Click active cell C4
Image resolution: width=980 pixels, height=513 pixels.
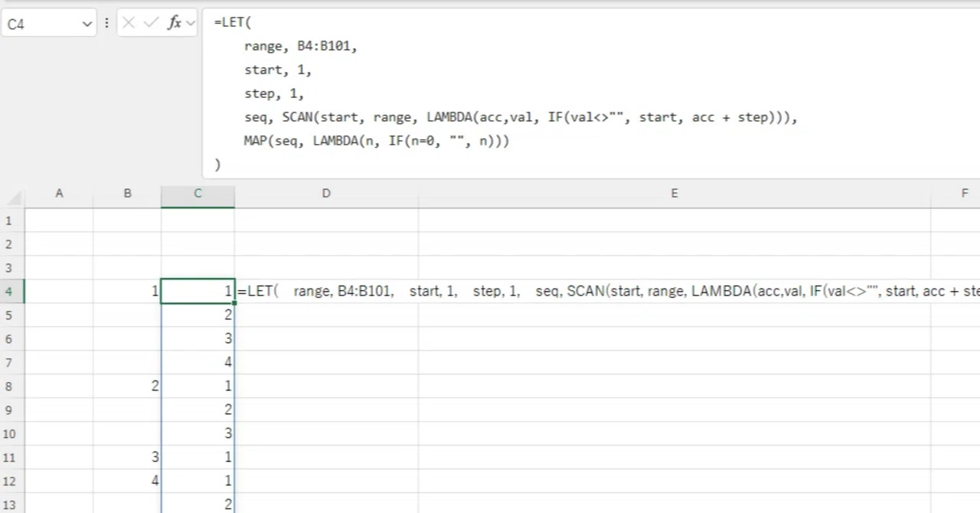pos(198,292)
